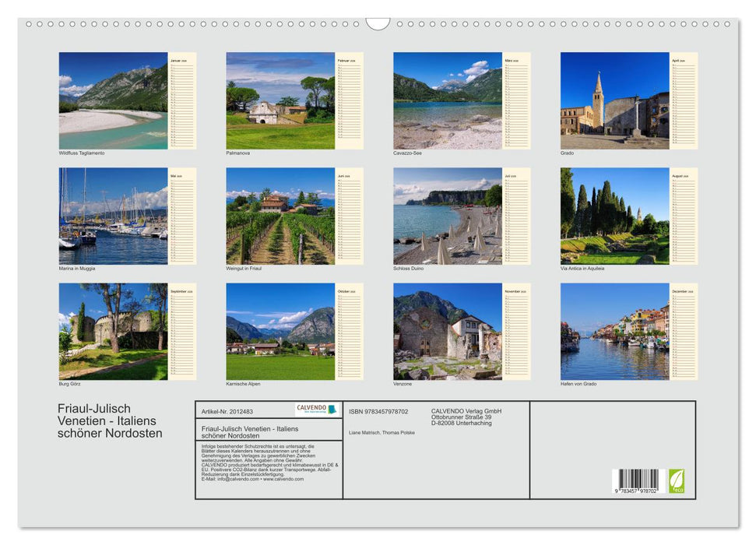Open the Marina in Muggia photo

tap(113, 216)
